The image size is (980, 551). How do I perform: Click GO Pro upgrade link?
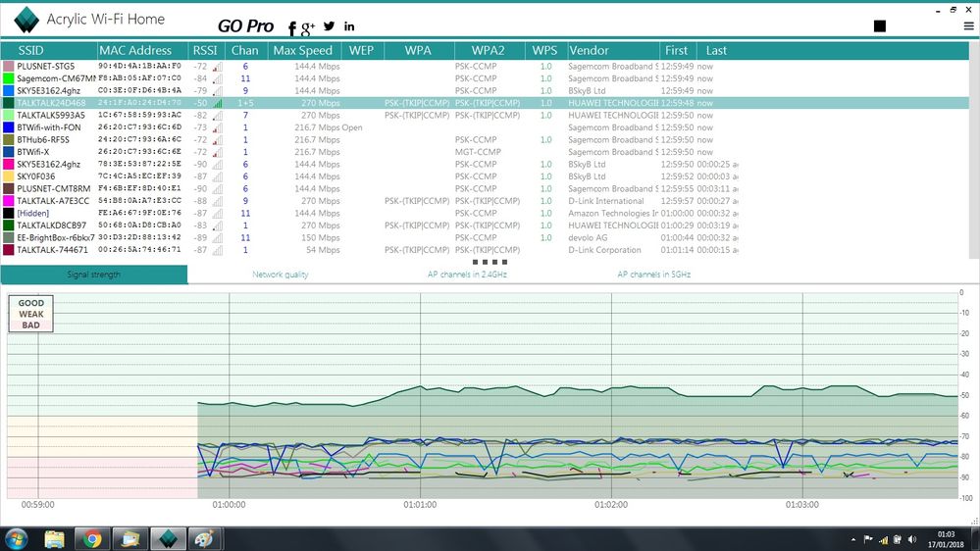245,26
